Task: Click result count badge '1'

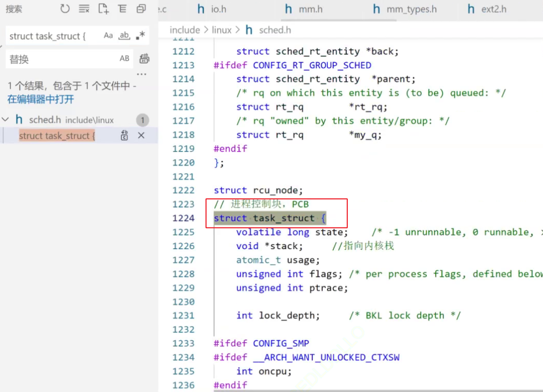Action: click(x=142, y=120)
